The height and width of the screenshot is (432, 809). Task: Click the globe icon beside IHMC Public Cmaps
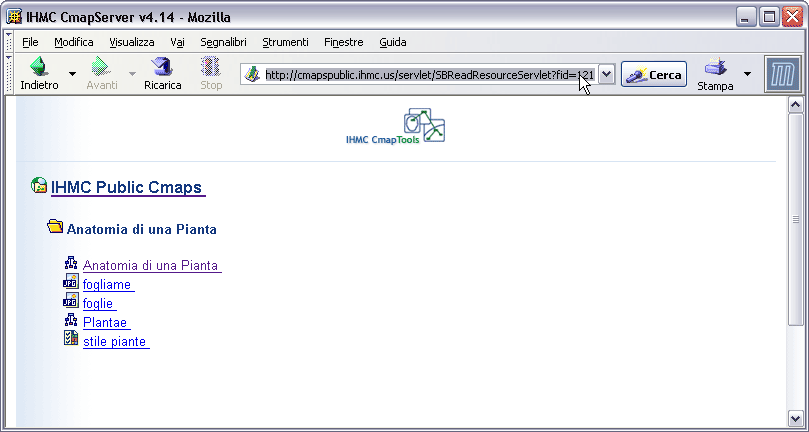(x=39, y=185)
